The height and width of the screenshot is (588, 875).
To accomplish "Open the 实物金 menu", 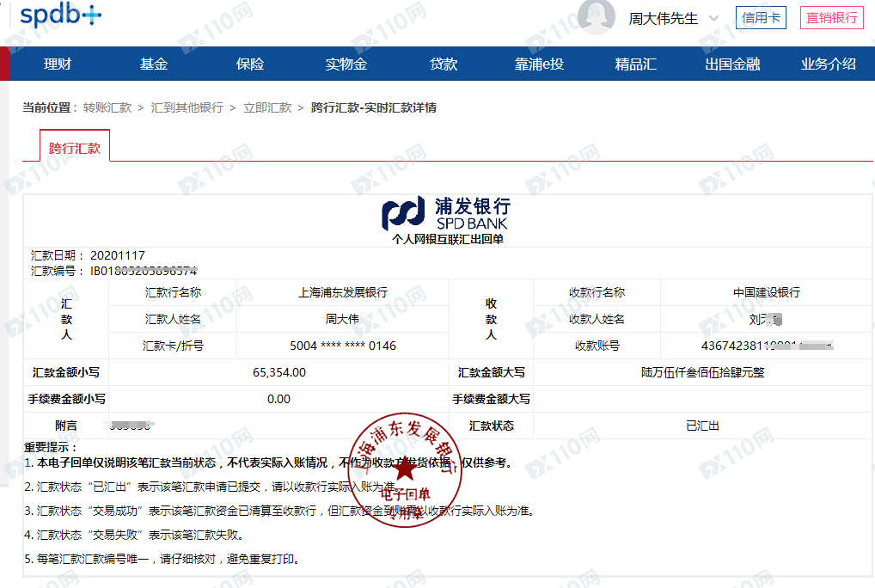I will click(x=346, y=64).
